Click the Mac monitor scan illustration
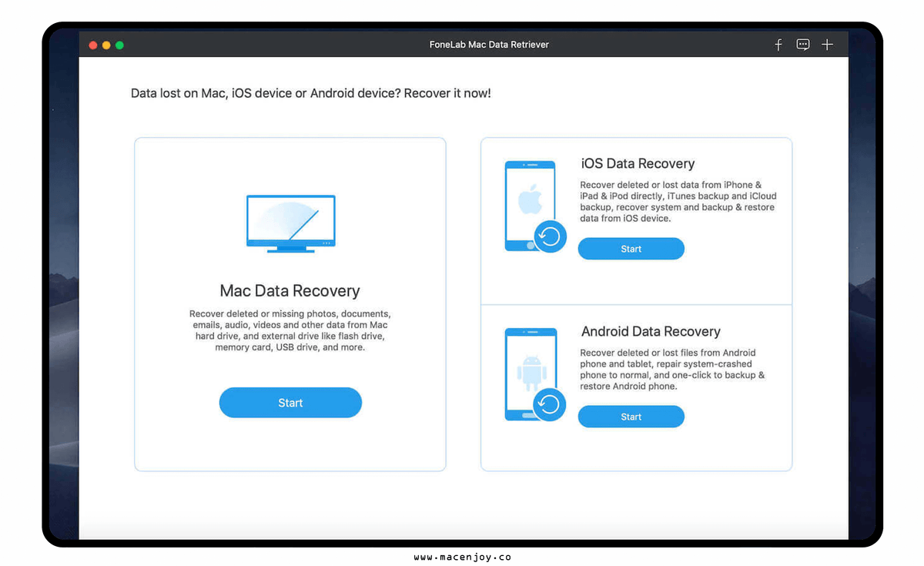 (x=291, y=223)
